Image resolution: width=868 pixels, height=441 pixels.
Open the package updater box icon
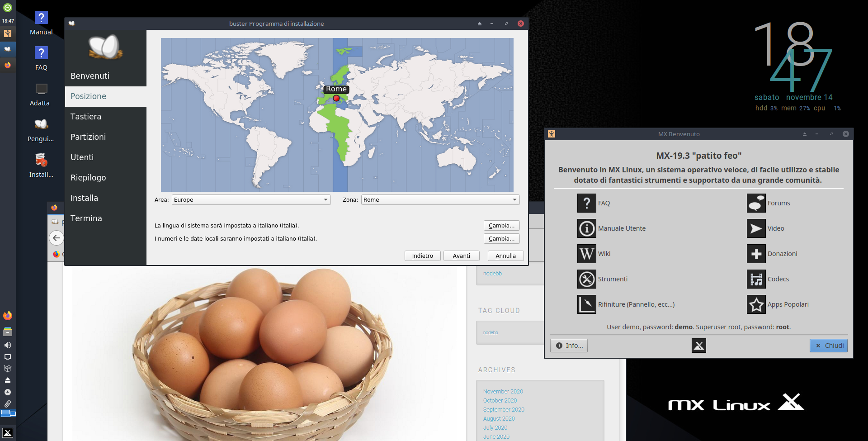pos(8,369)
